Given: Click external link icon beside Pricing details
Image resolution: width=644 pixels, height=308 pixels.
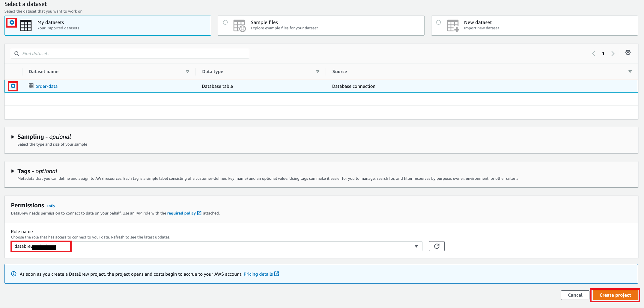Looking at the screenshot, I should click(x=277, y=274).
